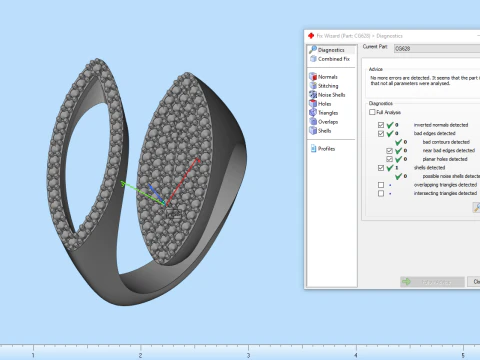Viewport: 480px width, 360px height.
Task: Click the magnifier update icon under diagnostics list
Action: coord(477,207)
